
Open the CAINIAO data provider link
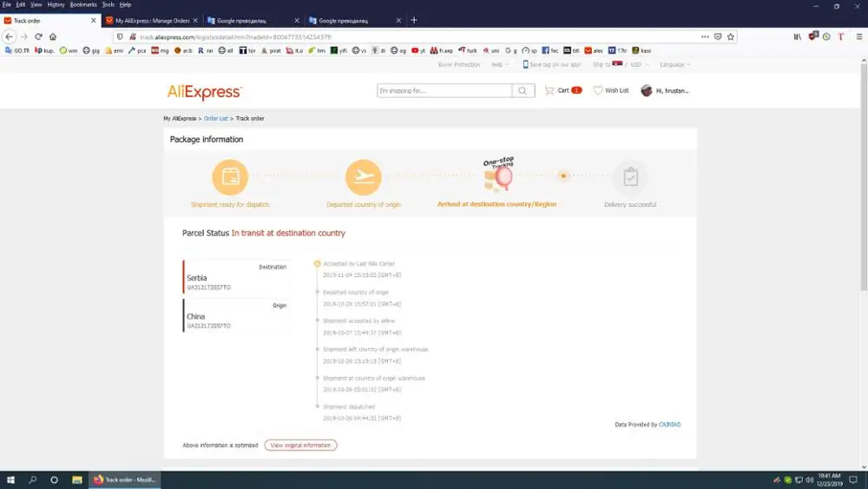669,425
